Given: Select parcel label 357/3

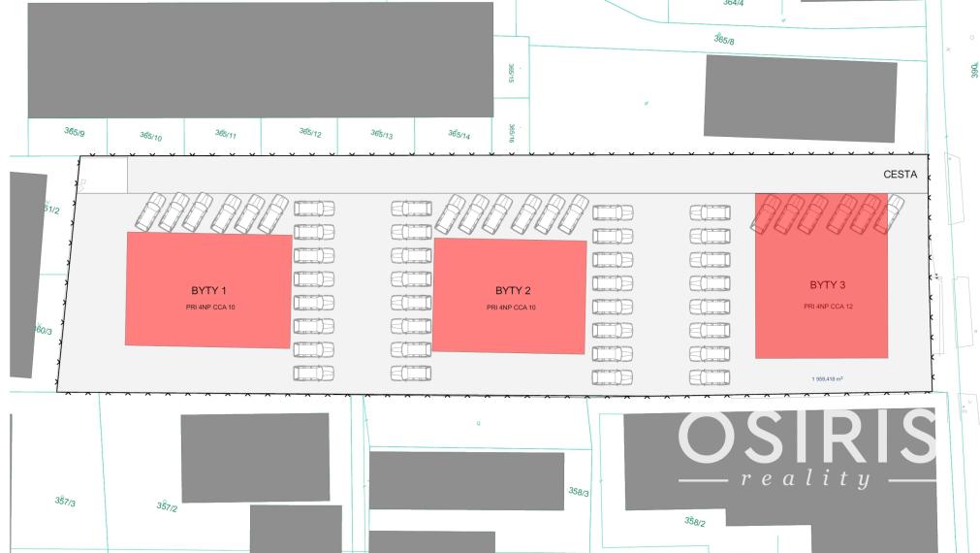Looking at the screenshot, I should pos(65,502).
